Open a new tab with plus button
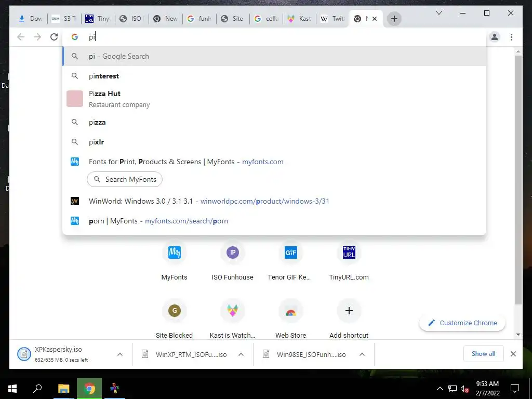The height and width of the screenshot is (399, 532). (394, 19)
